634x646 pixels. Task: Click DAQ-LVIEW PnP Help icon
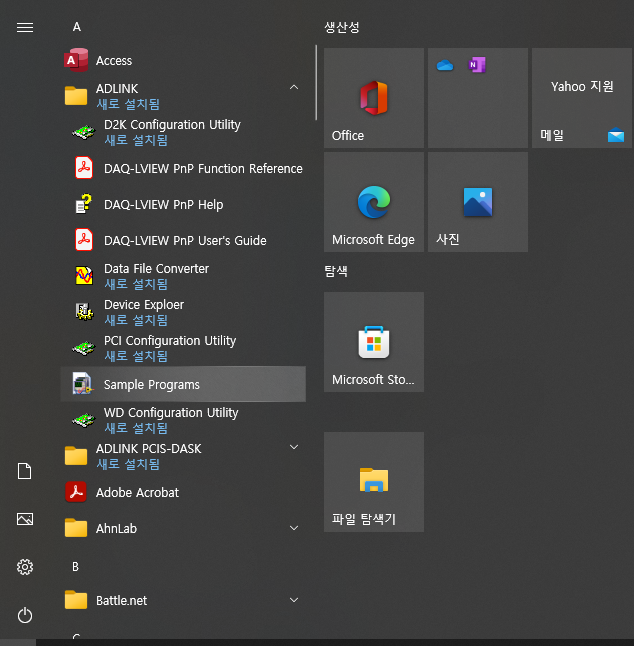84,204
